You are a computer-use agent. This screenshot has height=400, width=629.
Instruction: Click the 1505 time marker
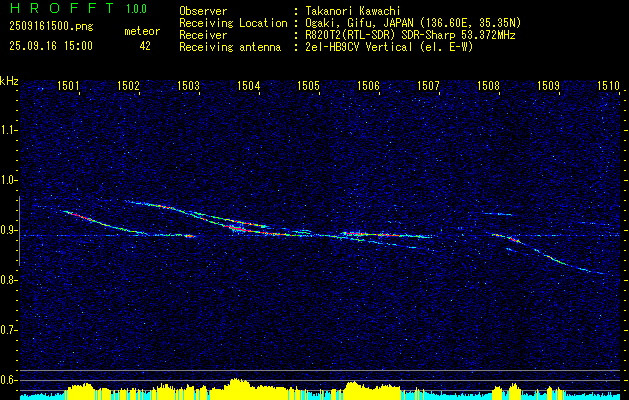pos(308,85)
